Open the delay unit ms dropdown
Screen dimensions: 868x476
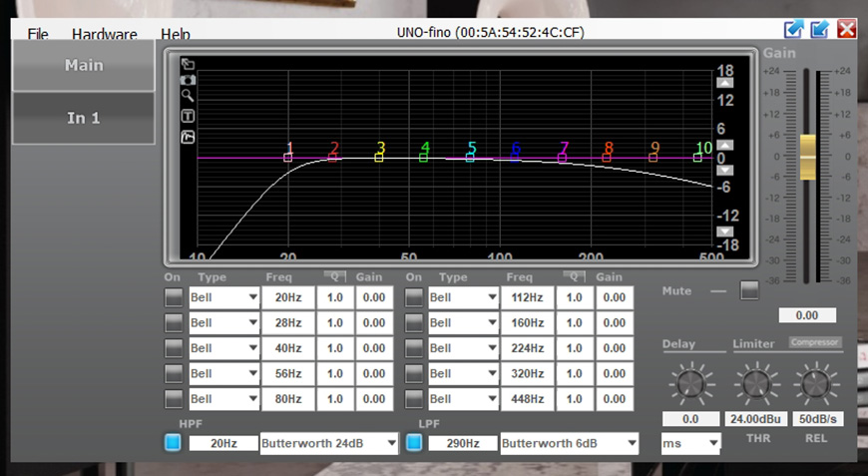(689, 443)
